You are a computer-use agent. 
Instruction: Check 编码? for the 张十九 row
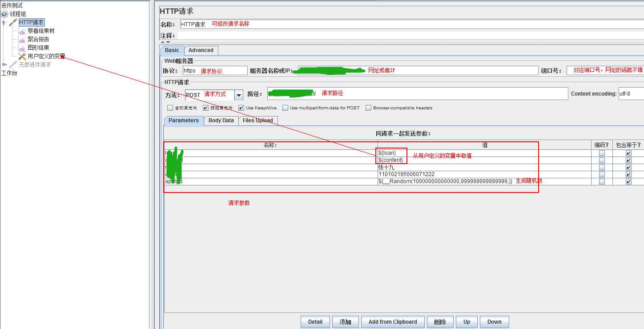tap(602, 167)
